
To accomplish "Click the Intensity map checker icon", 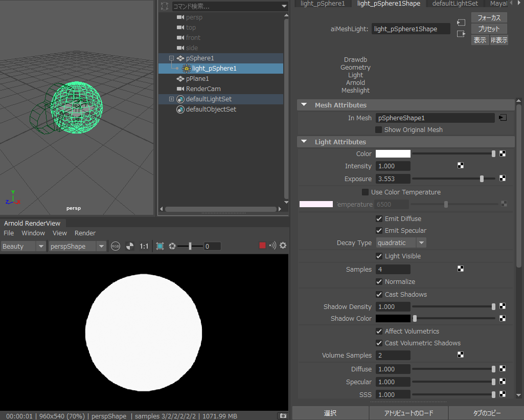I will 461,165.
